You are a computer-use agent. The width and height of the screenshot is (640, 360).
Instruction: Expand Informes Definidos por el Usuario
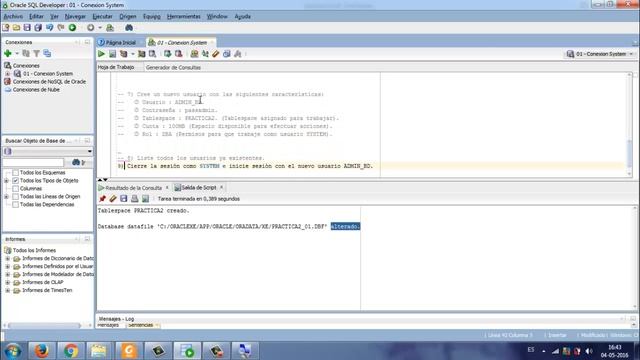pyautogui.click(x=7, y=266)
